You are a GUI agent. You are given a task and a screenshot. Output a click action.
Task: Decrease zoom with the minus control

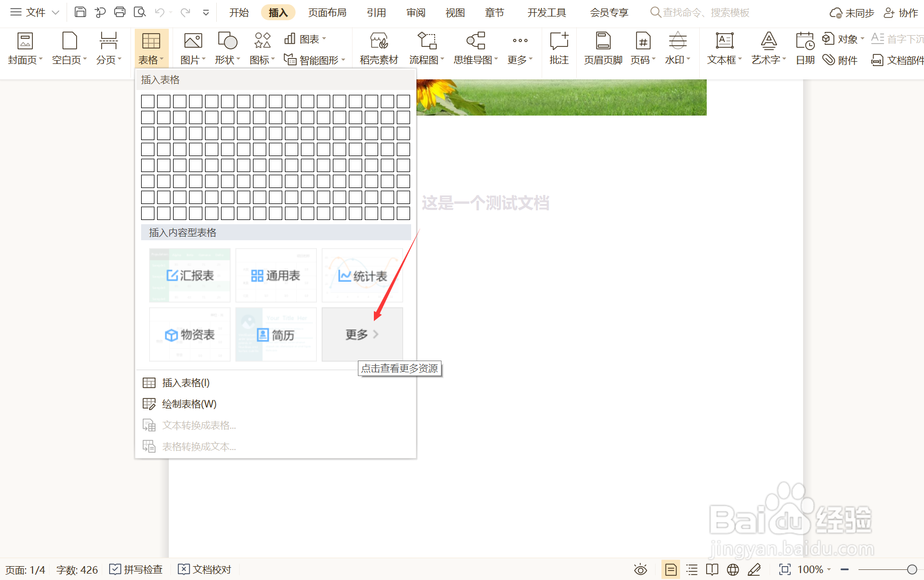(x=845, y=569)
